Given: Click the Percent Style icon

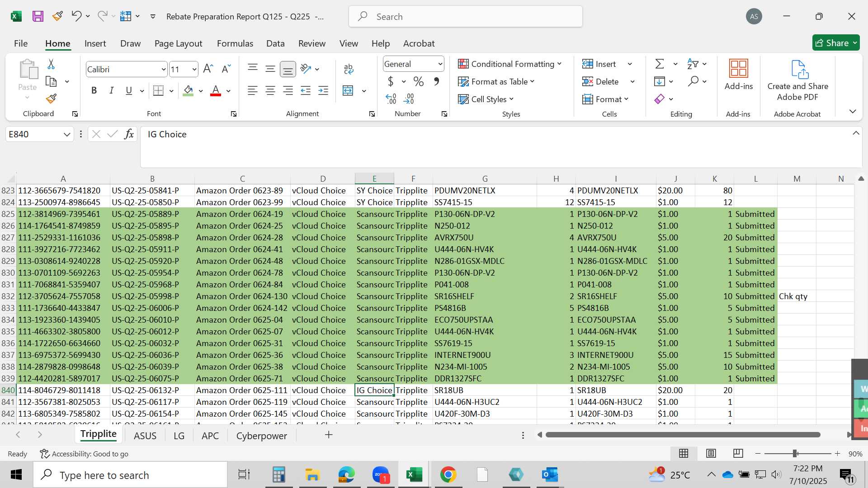Looking at the screenshot, I should pos(419,82).
